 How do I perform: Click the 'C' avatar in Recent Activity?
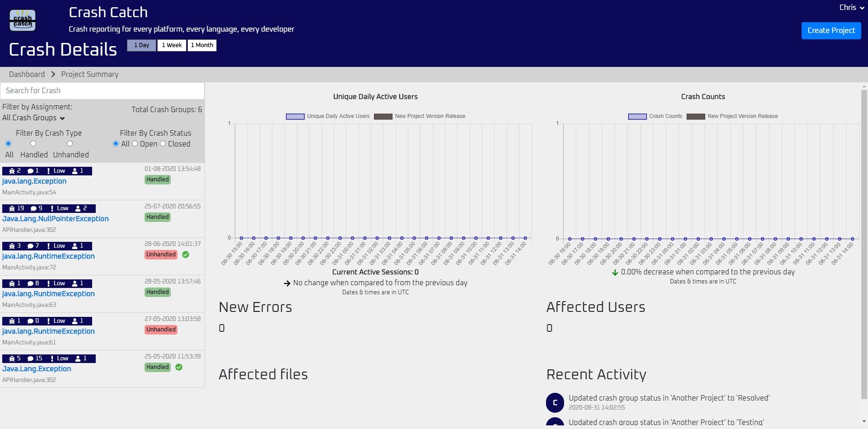point(555,402)
